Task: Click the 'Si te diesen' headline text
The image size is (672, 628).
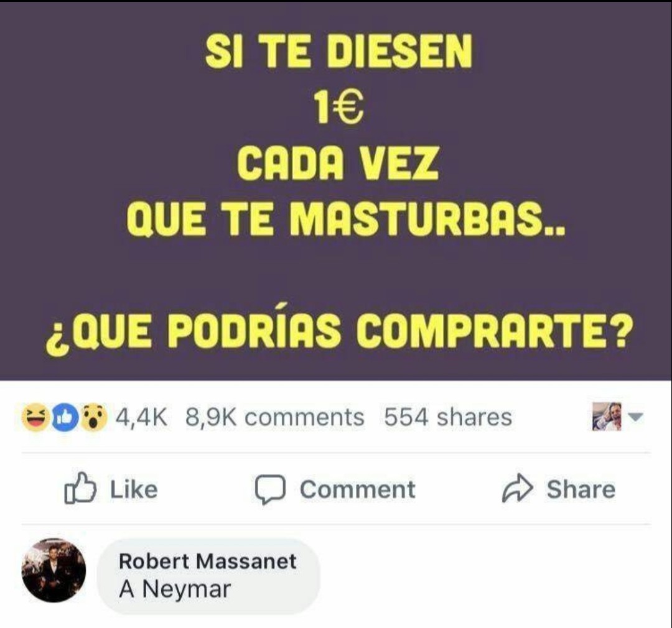Action: coord(338,52)
